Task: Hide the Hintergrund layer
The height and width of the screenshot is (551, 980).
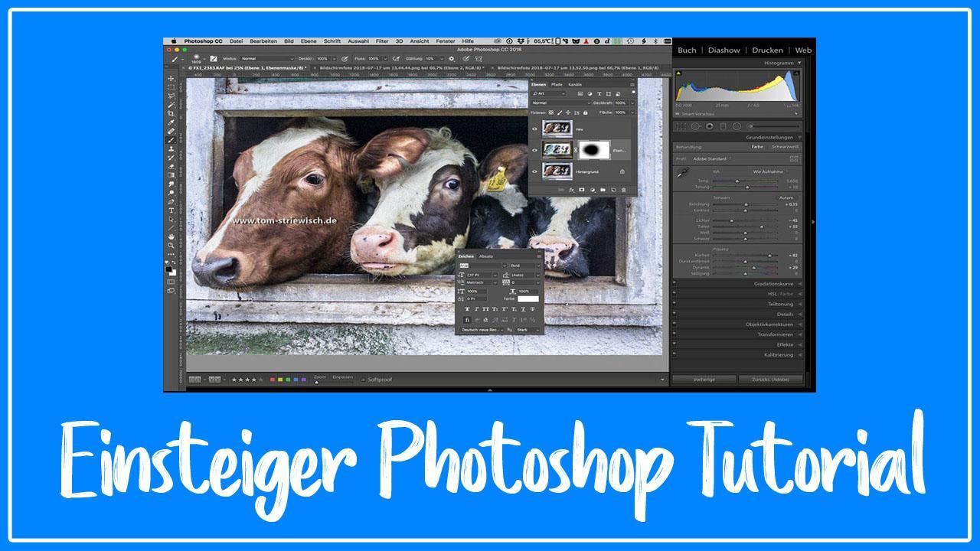Action: coord(534,171)
